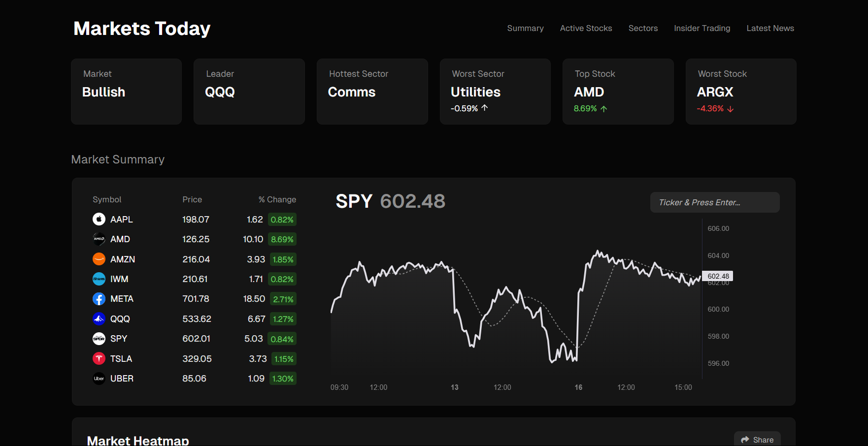Click the 8.69% change badge for AMD
Screen dimensions: 868x446
click(282, 239)
